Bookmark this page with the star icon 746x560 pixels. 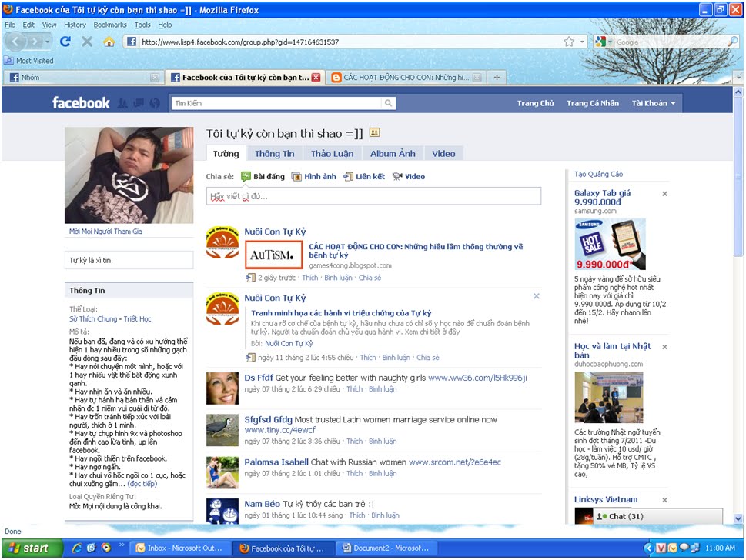[569, 42]
